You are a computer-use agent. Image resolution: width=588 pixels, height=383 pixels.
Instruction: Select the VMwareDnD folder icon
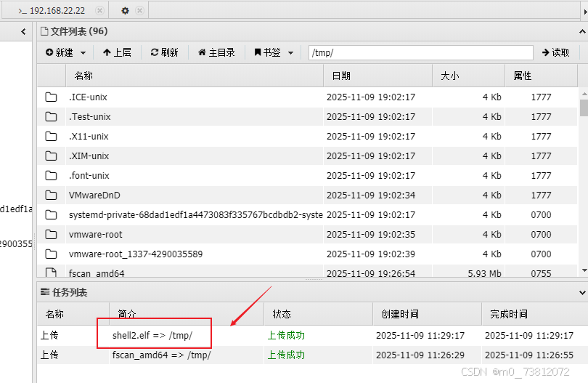pyautogui.click(x=51, y=195)
